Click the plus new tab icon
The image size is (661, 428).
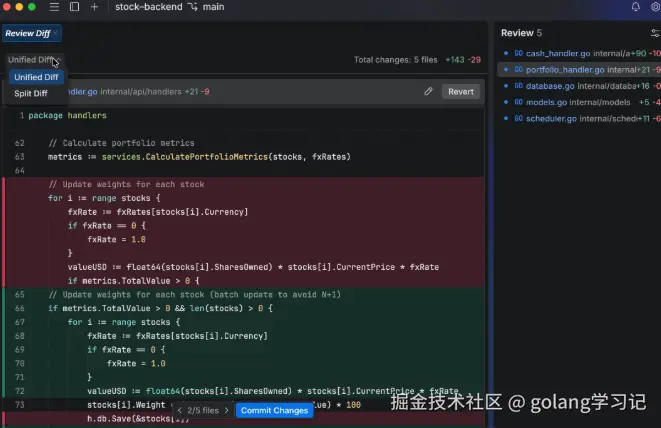click(x=94, y=7)
